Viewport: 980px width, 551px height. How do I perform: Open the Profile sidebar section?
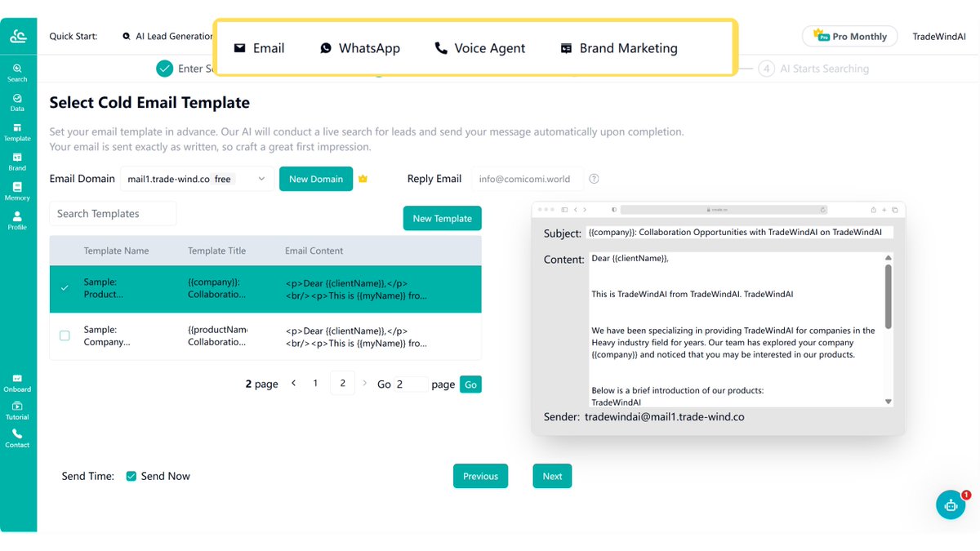coord(17,220)
